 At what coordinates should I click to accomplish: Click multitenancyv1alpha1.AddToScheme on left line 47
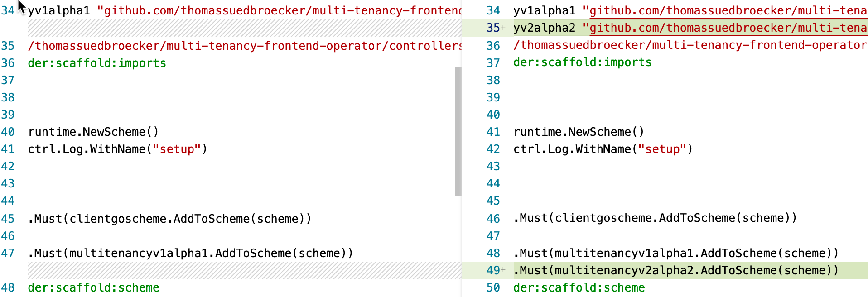click(x=190, y=253)
